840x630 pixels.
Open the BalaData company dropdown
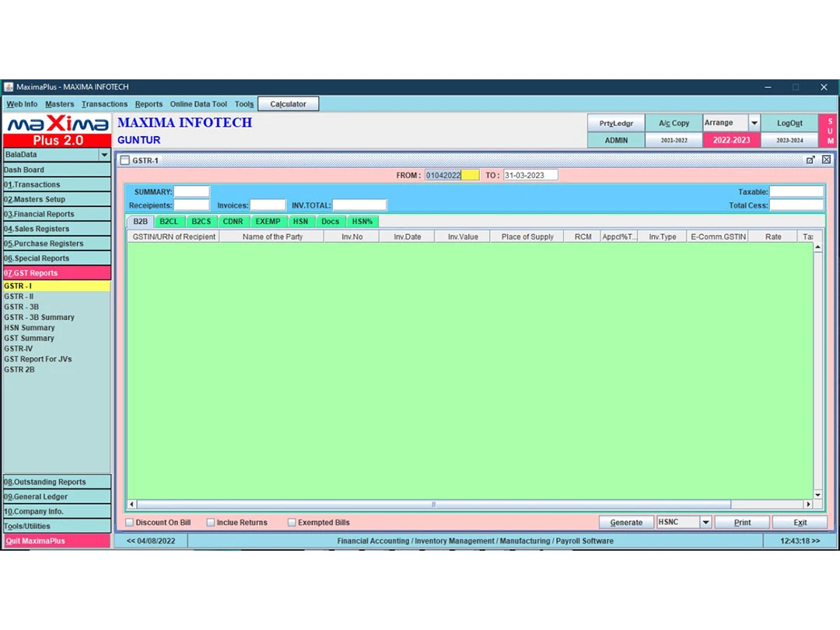click(x=104, y=155)
